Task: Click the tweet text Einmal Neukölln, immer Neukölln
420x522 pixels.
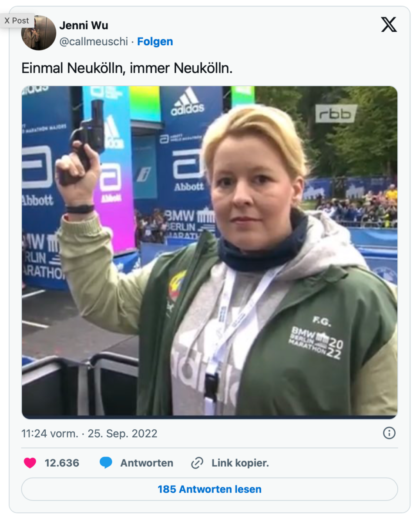Action: (127, 68)
